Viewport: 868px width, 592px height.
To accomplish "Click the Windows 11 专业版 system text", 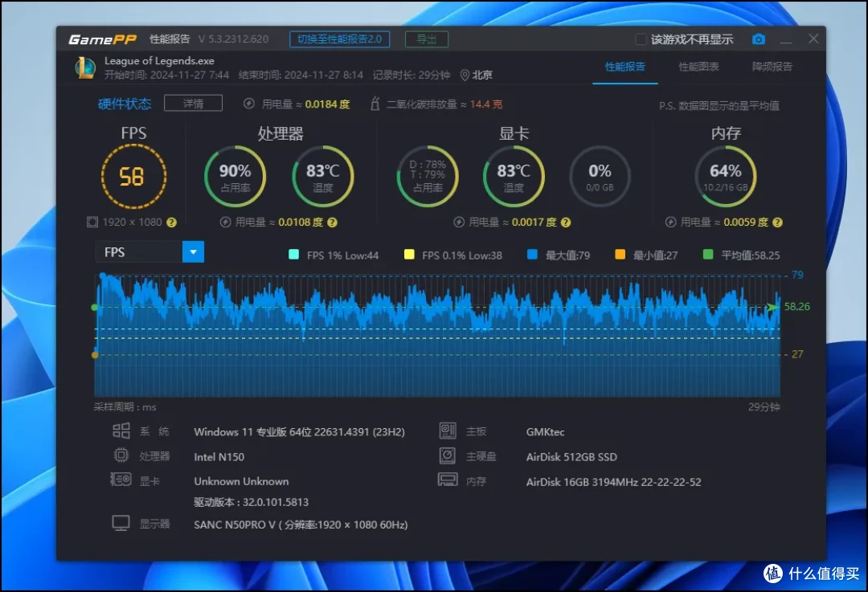I will (x=299, y=431).
